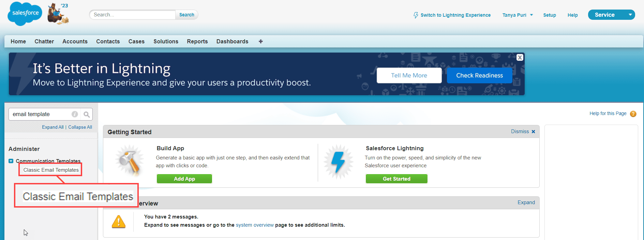Open the Tanya Puri user menu

(517, 15)
